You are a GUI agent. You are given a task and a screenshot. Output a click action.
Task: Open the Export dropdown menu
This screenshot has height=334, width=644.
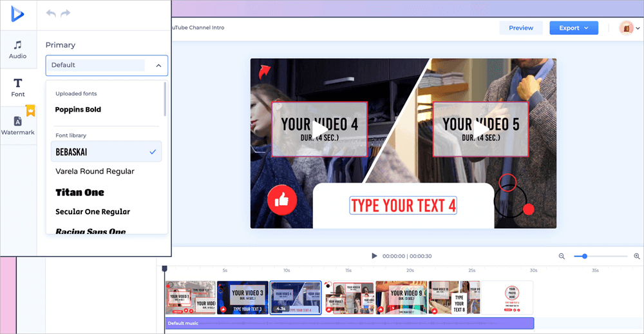click(x=573, y=28)
